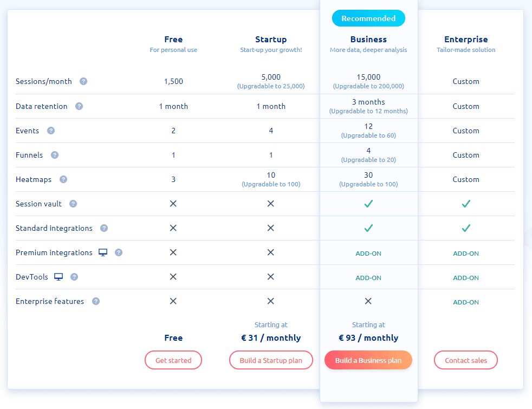Screen dimensions: 532x409
Task: Select the Enterprise column header
Action: 466,39
